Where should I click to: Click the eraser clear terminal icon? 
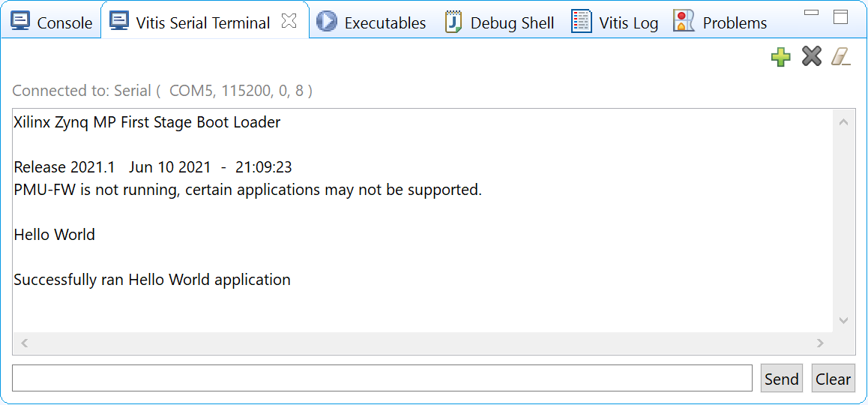[840, 57]
